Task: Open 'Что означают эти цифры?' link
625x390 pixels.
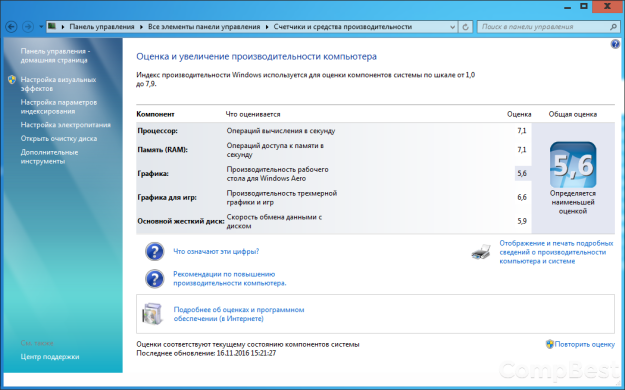Action: 216,251
